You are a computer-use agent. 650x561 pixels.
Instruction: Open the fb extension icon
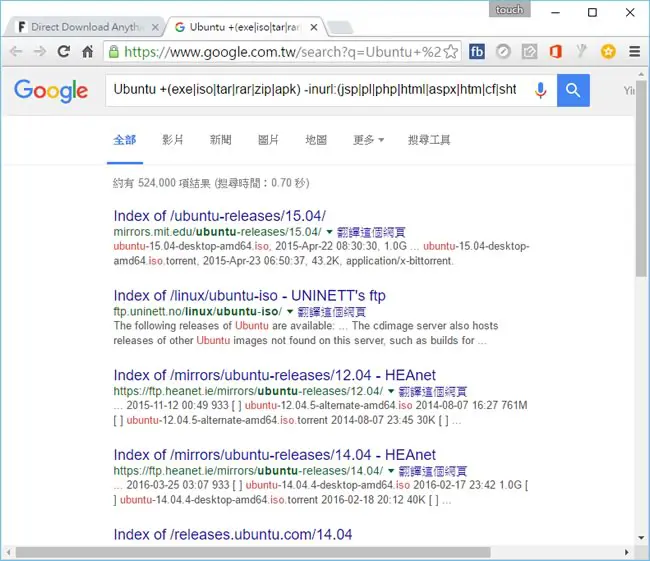coord(477,51)
